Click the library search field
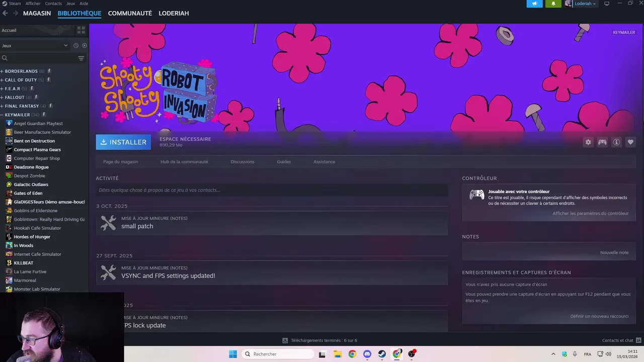Image resolution: width=644 pixels, height=362 pixels. coord(38,58)
